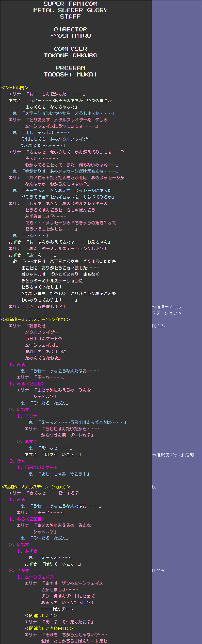
Task: Select the line containing "そうぞう主"
Action: coord(68,197)
